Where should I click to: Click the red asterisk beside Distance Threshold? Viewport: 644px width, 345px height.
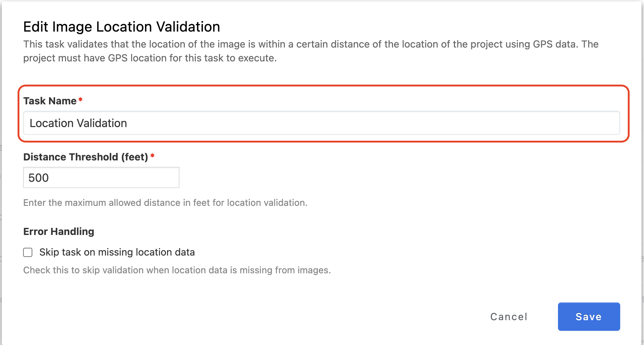(x=152, y=155)
